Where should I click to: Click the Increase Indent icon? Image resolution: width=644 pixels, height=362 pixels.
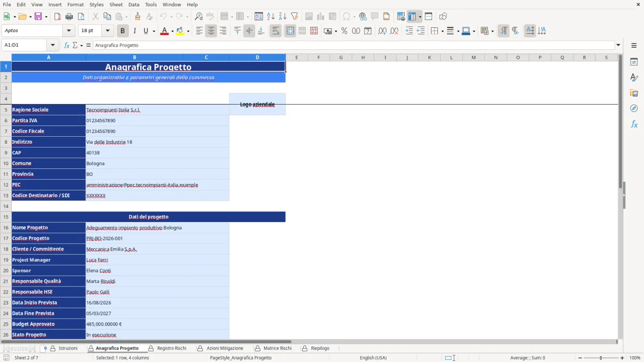(409, 31)
